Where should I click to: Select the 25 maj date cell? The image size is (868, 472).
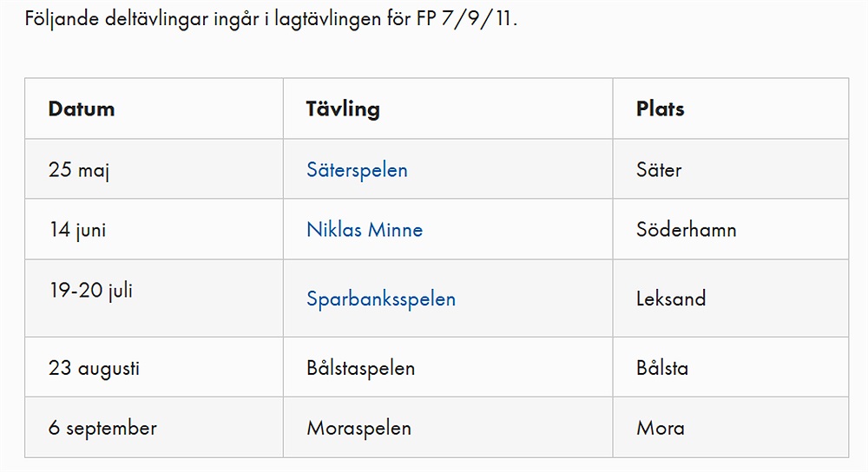[x=79, y=170]
